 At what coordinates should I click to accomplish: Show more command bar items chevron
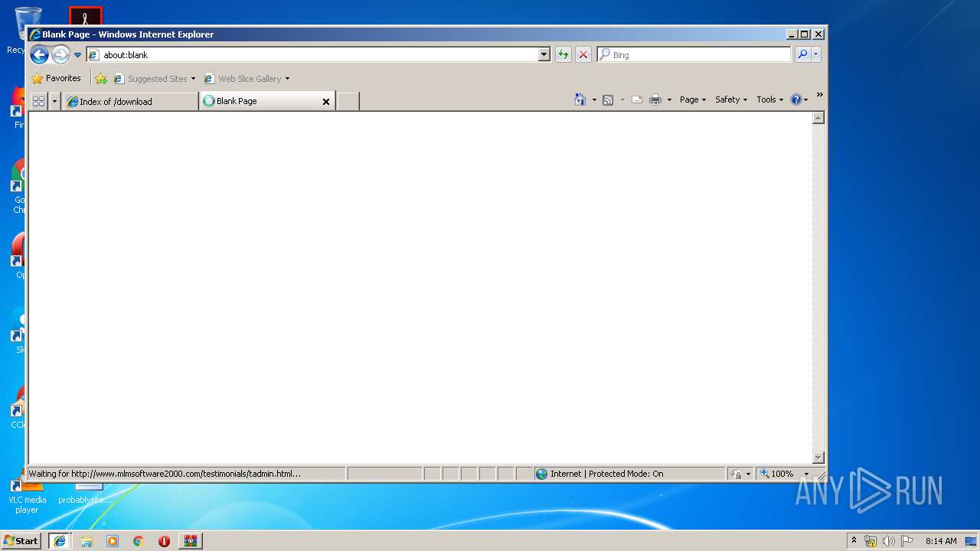tap(819, 95)
